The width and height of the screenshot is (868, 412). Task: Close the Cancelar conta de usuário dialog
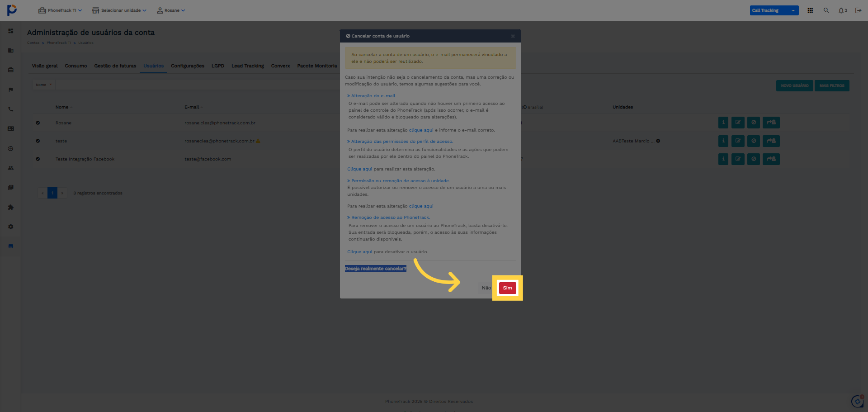[513, 36]
